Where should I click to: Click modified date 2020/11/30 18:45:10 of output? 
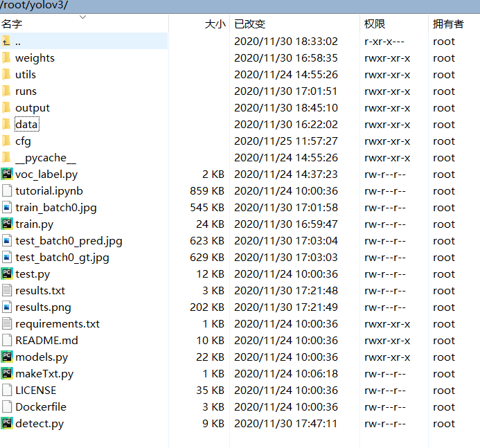(286, 108)
